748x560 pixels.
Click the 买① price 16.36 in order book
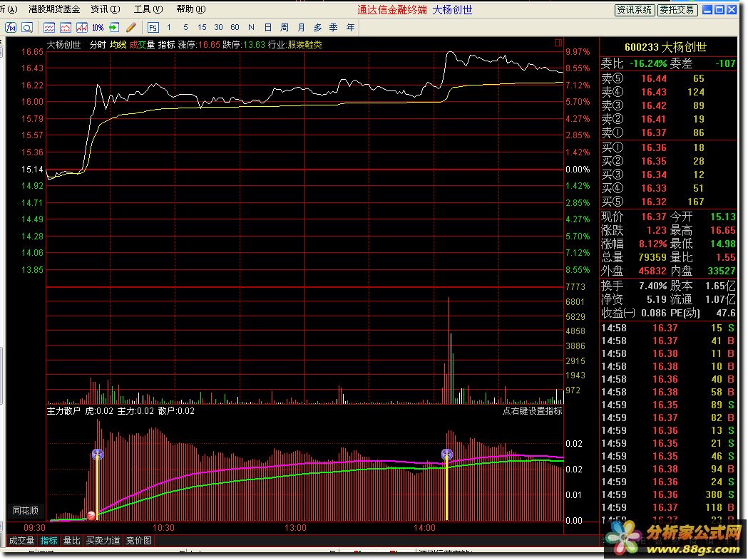654,147
